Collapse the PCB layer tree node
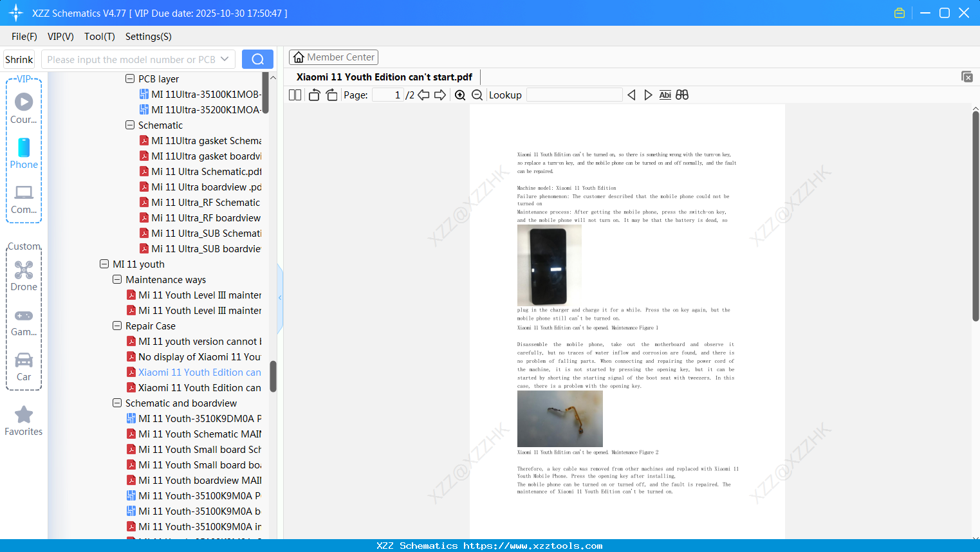 130,78
